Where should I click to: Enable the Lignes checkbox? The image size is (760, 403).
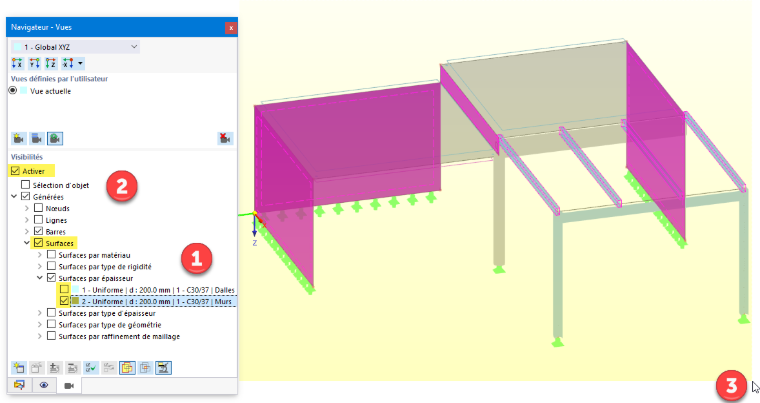(x=38, y=220)
